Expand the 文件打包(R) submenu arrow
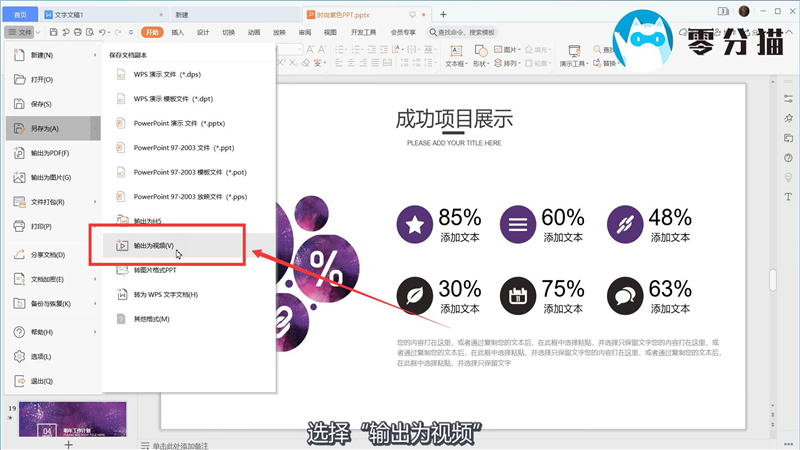This screenshot has height=450, width=800. coord(96,202)
